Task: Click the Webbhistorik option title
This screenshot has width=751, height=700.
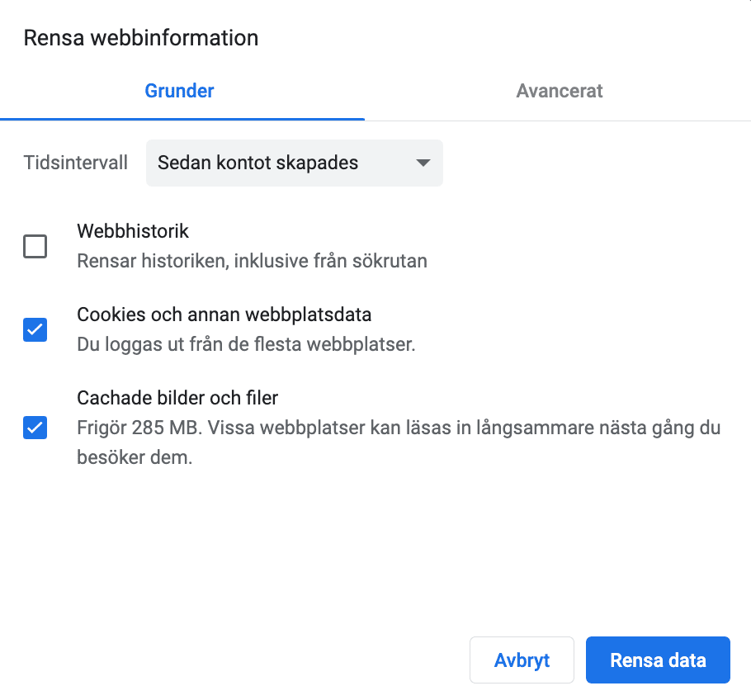Action: click(x=133, y=231)
